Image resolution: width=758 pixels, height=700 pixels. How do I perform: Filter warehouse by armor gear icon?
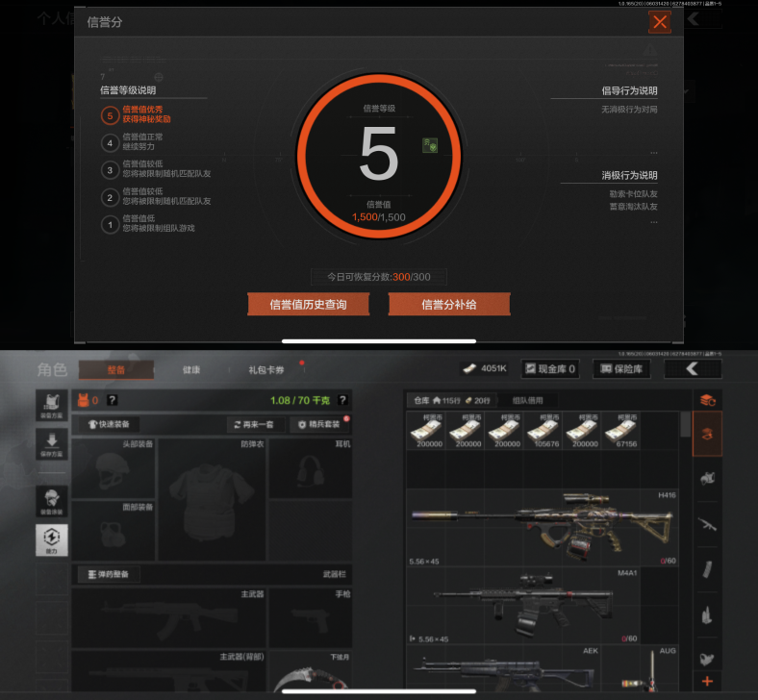click(x=707, y=478)
